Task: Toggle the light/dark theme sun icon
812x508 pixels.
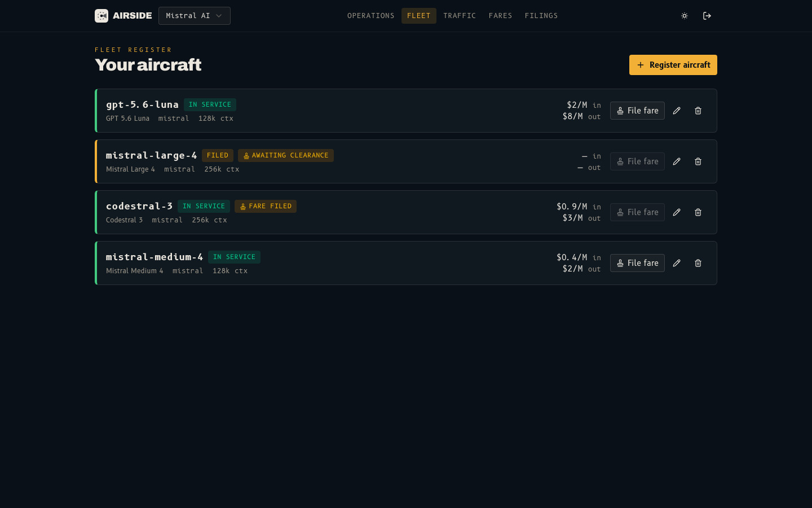Action: (685, 16)
